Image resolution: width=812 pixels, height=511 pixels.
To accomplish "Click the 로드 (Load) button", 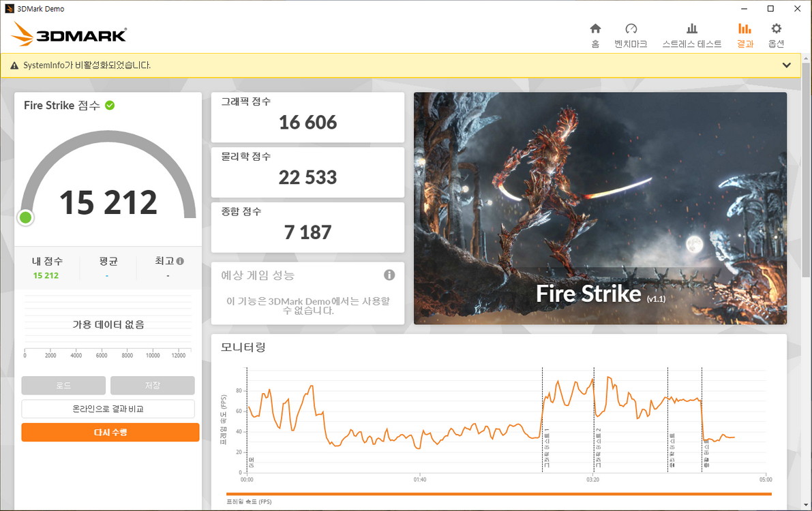I will (x=63, y=386).
